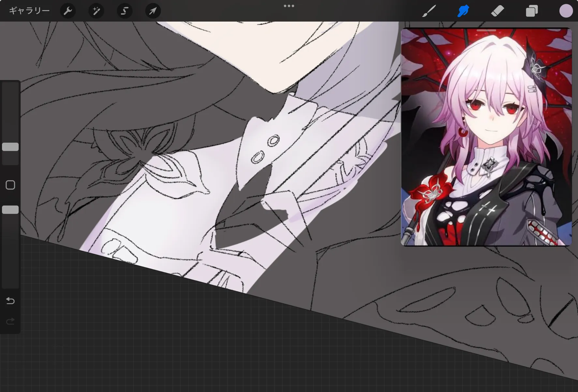Open the Adjustments magic wand menu
The image size is (578, 392).
pos(96,11)
